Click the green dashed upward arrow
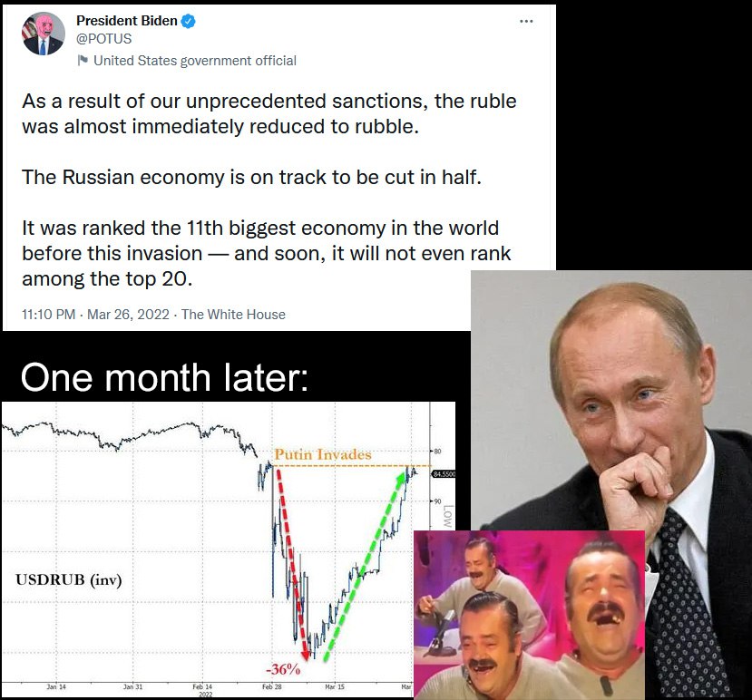This screenshot has width=752, height=700. (363, 567)
